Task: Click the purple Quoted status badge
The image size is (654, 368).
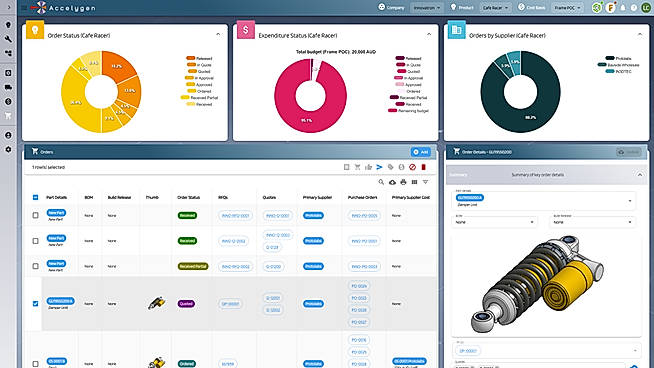Action: [x=186, y=304]
